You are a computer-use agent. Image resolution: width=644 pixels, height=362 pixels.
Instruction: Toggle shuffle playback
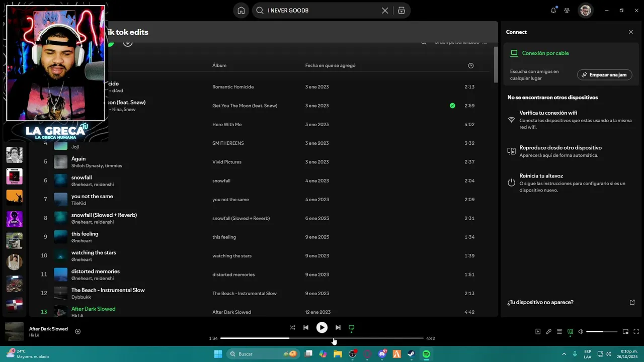pos(292,327)
